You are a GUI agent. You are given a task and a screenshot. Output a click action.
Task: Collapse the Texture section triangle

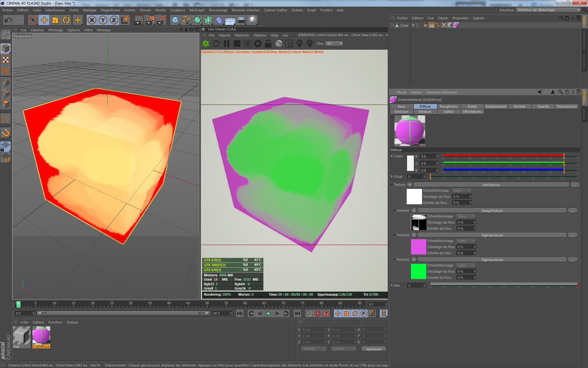(x=392, y=185)
